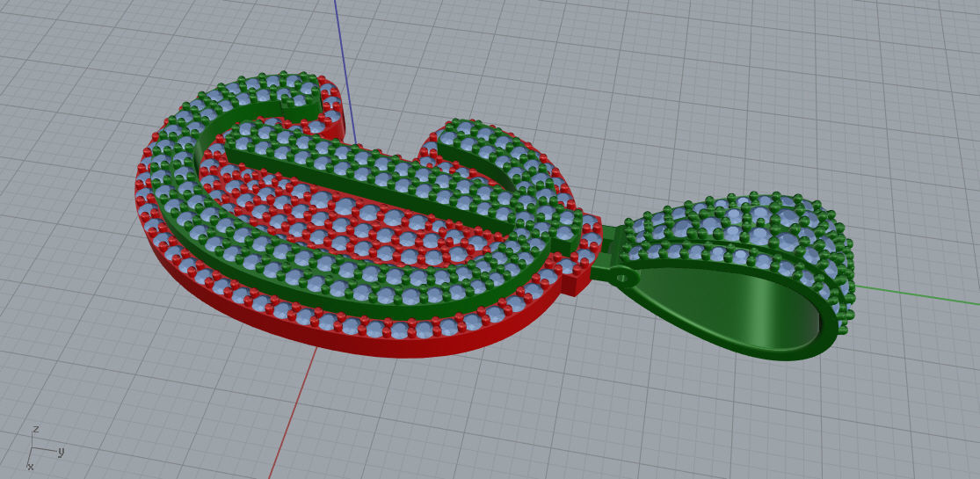
Task: Click the world axes icon in viewport corner
Action: tap(44, 447)
